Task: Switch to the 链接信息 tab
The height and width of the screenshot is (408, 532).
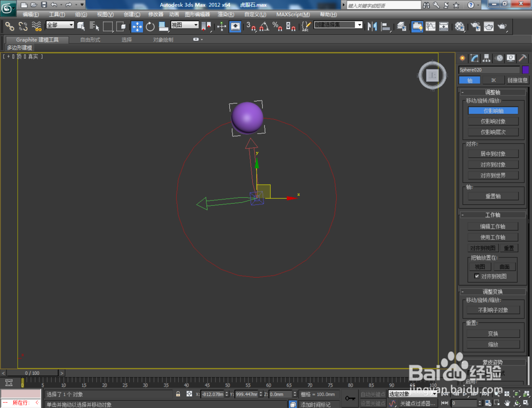Action: (518, 80)
